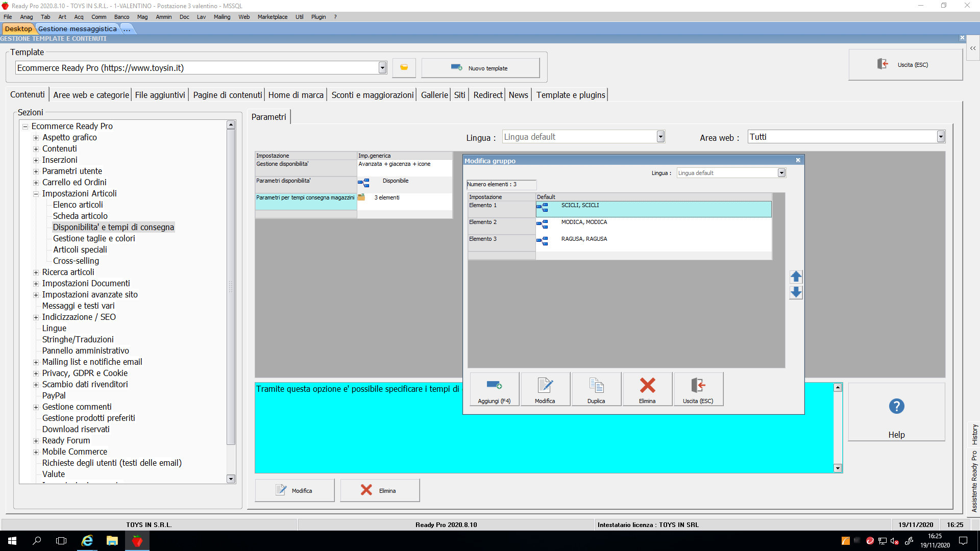Expand the Ricerca articoli tree node
This screenshot has height=551, width=980.
(36, 272)
